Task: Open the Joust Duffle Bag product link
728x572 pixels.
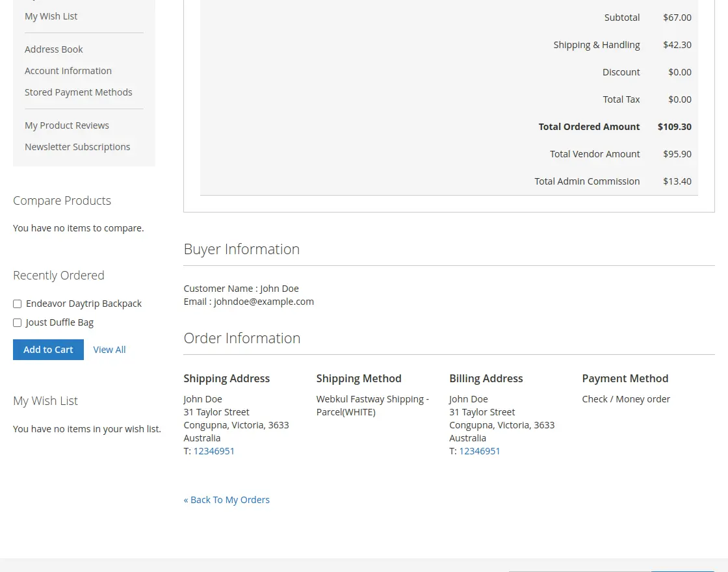Action: [x=60, y=322]
